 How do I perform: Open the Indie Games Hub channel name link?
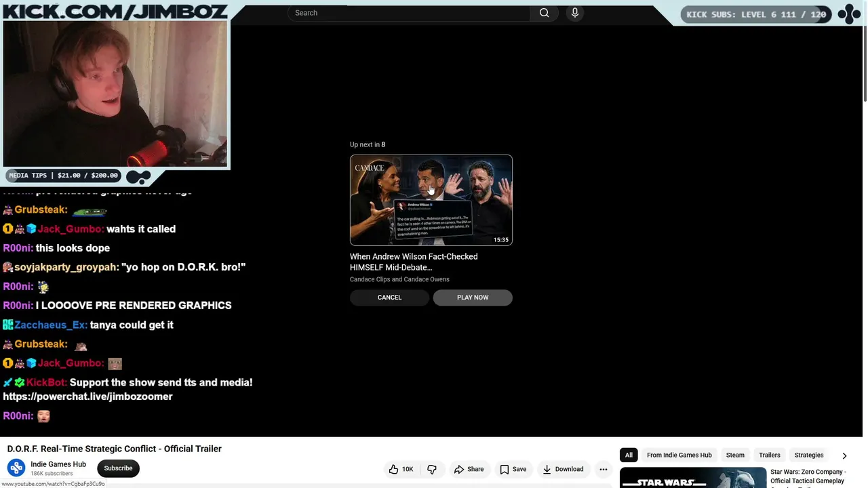click(58, 464)
